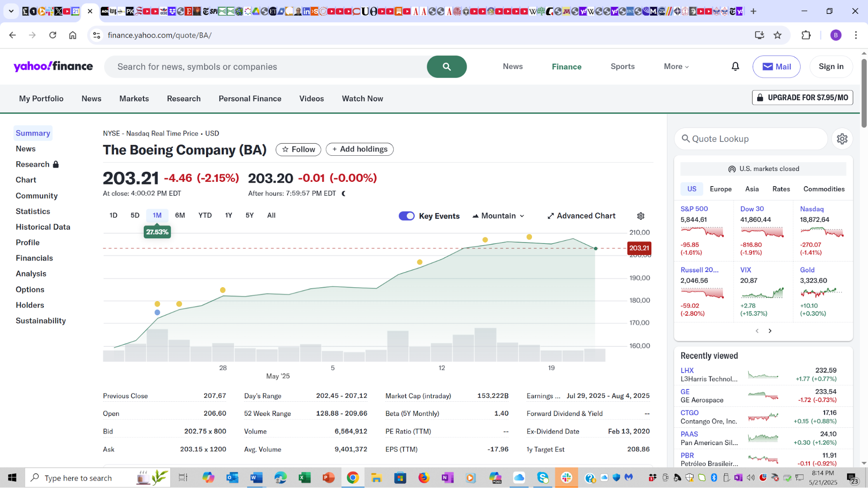868x488 pixels.
Task: Click the browser address bar URL
Action: 159,35
